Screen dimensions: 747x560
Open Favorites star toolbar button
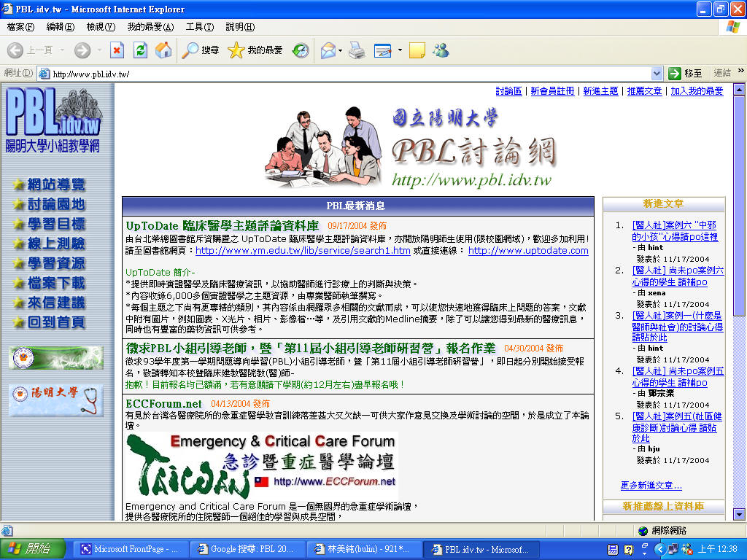pyautogui.click(x=255, y=50)
